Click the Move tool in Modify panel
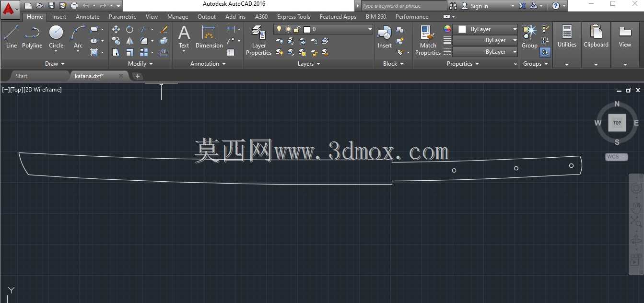The height and width of the screenshot is (303, 644). pyautogui.click(x=116, y=29)
